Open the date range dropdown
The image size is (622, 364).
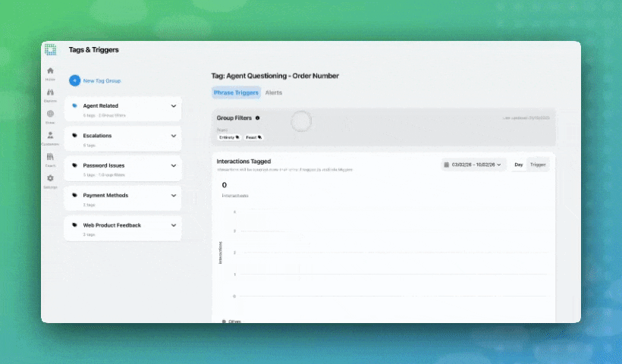tap(474, 165)
